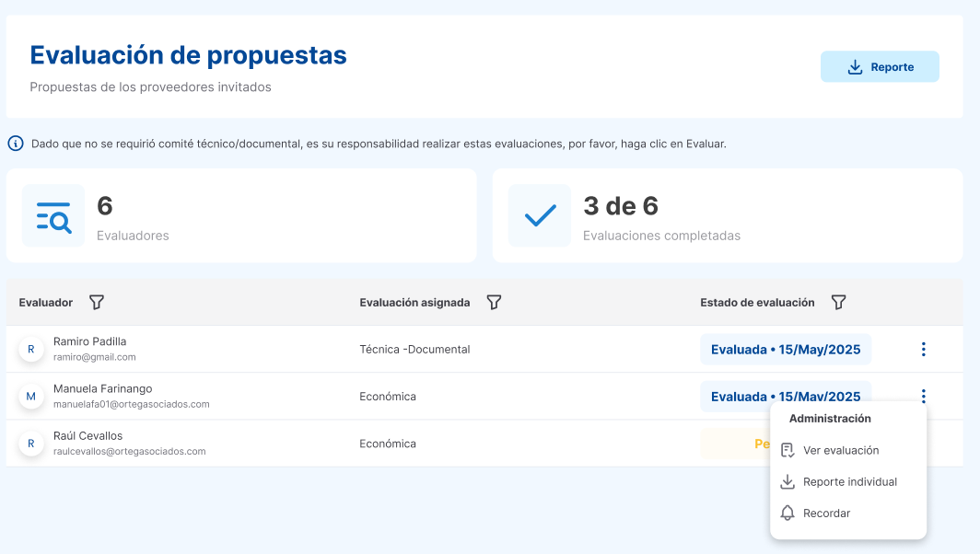The width and height of the screenshot is (980, 554).
Task: Select Ver evaluación from the Administración menu
Action: pos(841,450)
